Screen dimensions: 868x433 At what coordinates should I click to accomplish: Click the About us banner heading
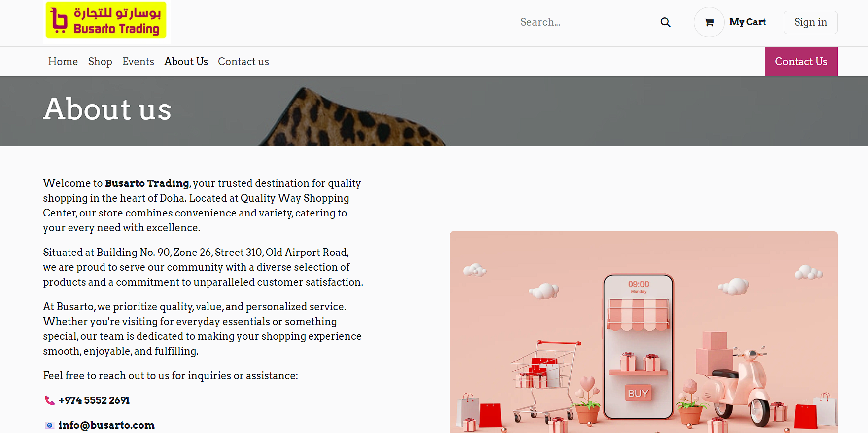pyautogui.click(x=107, y=109)
